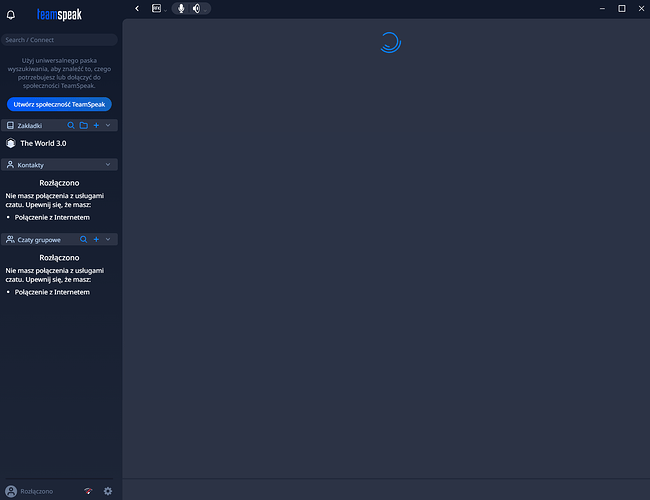The width and height of the screenshot is (650, 500).
Task: Minimize the TeamSpeak window
Action: tap(602, 8)
